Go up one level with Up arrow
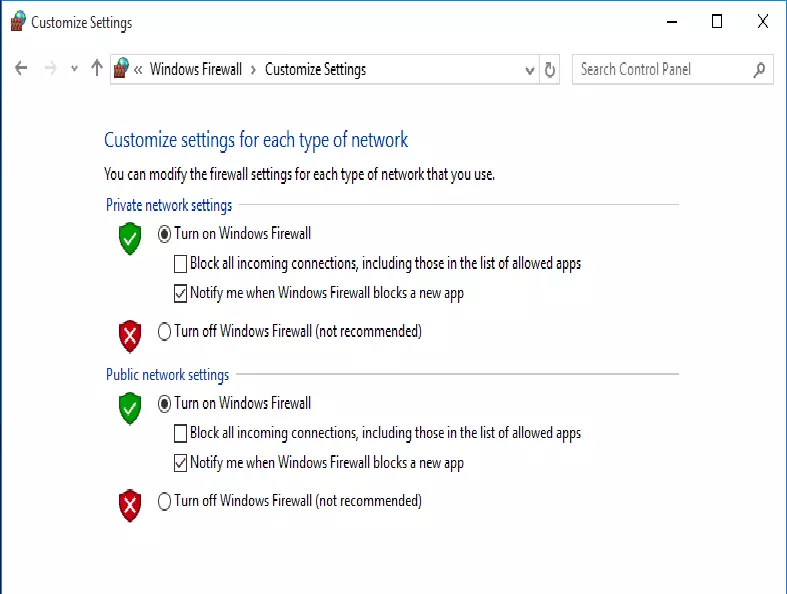The height and width of the screenshot is (594, 787). click(97, 69)
